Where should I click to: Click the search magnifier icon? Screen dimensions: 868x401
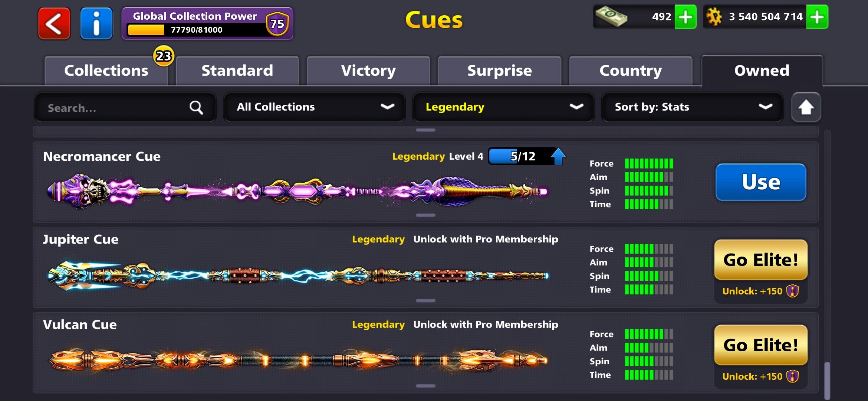tap(196, 108)
